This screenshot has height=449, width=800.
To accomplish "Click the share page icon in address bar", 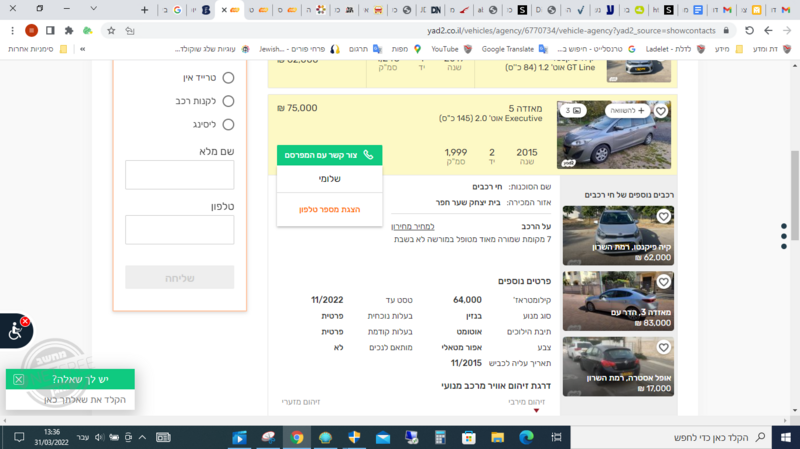I will 130,31.
